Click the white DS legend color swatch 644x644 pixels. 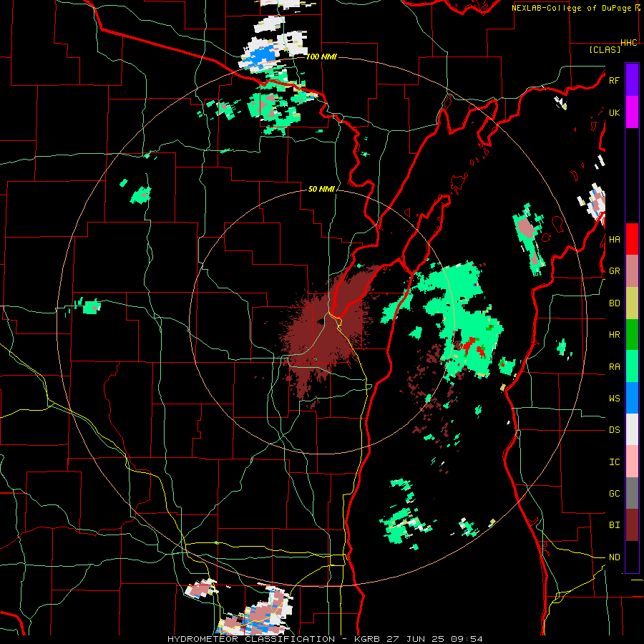pos(632,429)
